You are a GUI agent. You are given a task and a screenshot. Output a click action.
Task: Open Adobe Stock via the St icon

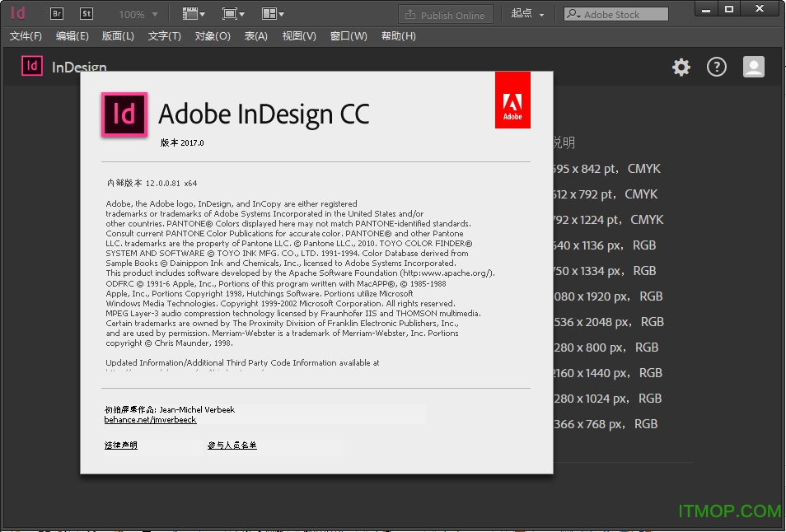(88, 13)
